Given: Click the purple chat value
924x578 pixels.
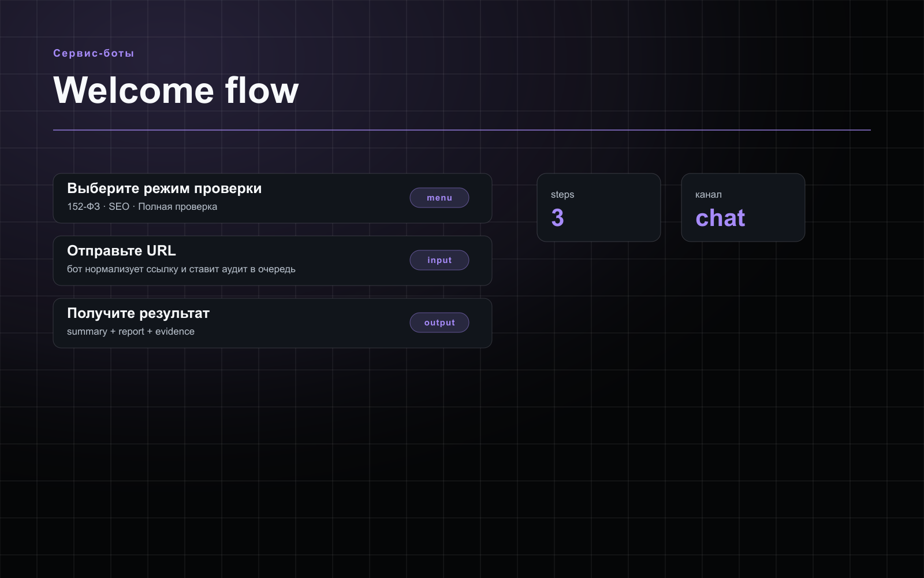Looking at the screenshot, I should point(720,218).
